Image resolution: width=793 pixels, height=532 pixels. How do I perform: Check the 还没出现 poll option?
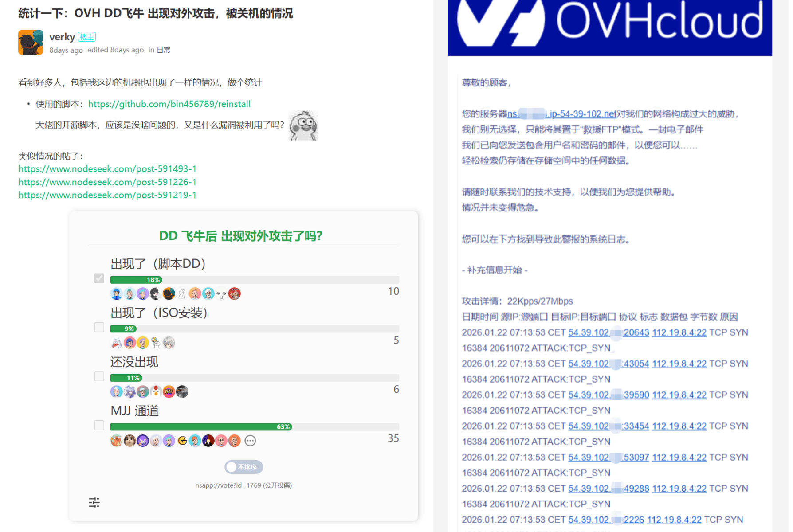tap(99, 376)
